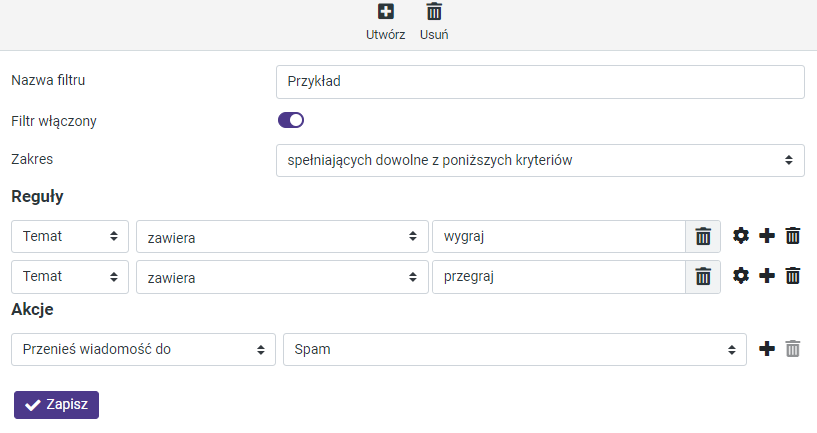This screenshot has height=433, width=817.
Task: Delete the 'wygraj' rule row
Action: coord(793,236)
